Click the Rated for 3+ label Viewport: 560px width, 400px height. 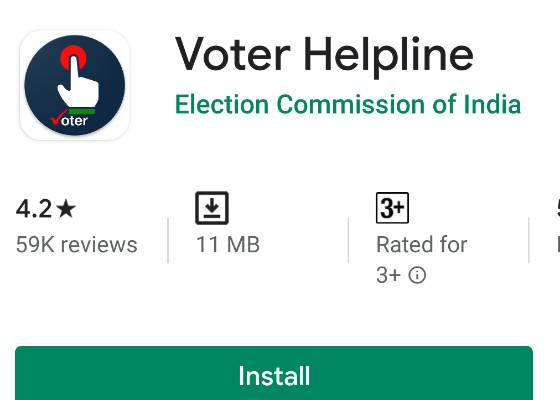421,260
